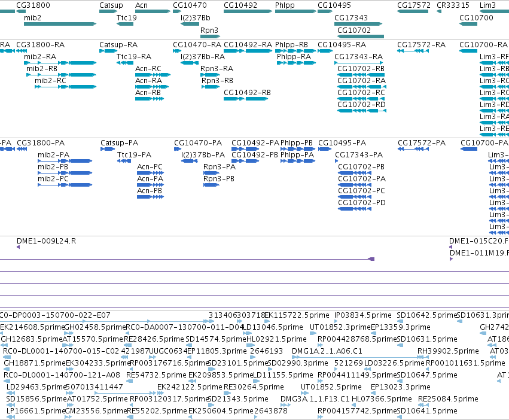This screenshot has width=509, height=420.
Task: Click the CG10470 gene label
Action: 190,5
